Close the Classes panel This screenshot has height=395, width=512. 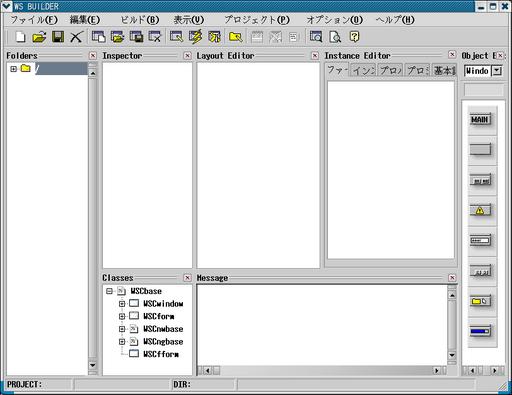(187, 278)
